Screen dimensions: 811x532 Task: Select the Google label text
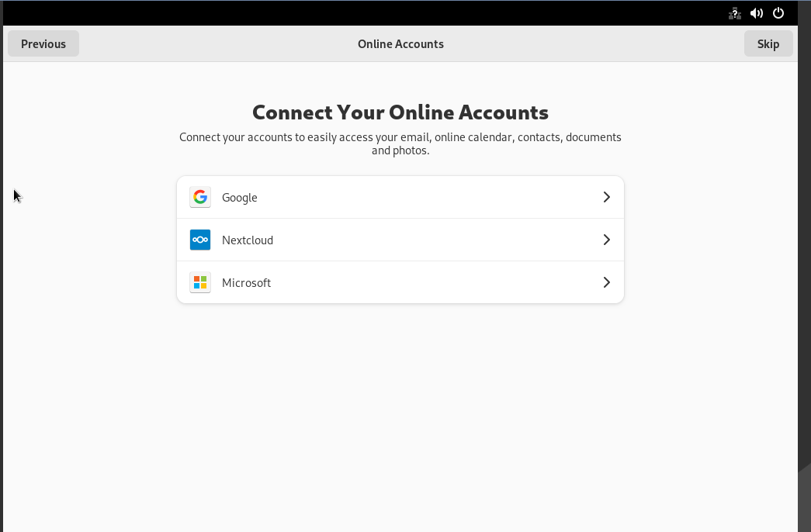[240, 198]
